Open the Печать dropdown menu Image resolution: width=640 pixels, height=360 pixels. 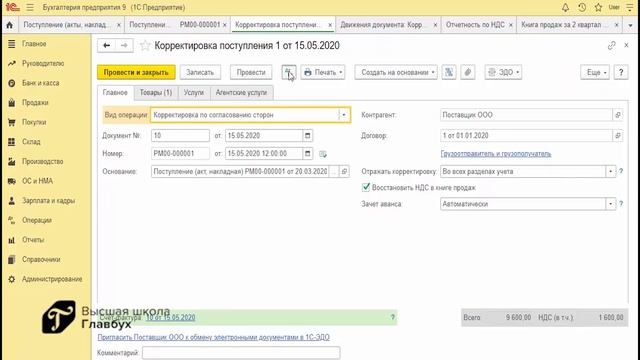click(323, 72)
